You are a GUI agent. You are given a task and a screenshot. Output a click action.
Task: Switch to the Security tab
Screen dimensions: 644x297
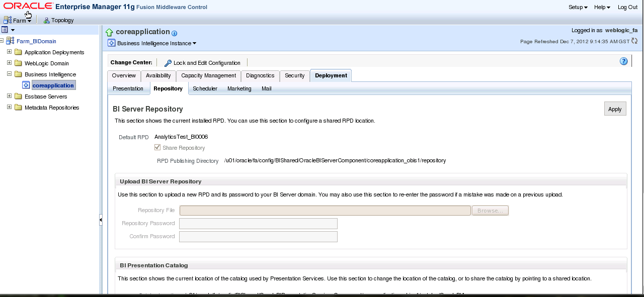(294, 76)
